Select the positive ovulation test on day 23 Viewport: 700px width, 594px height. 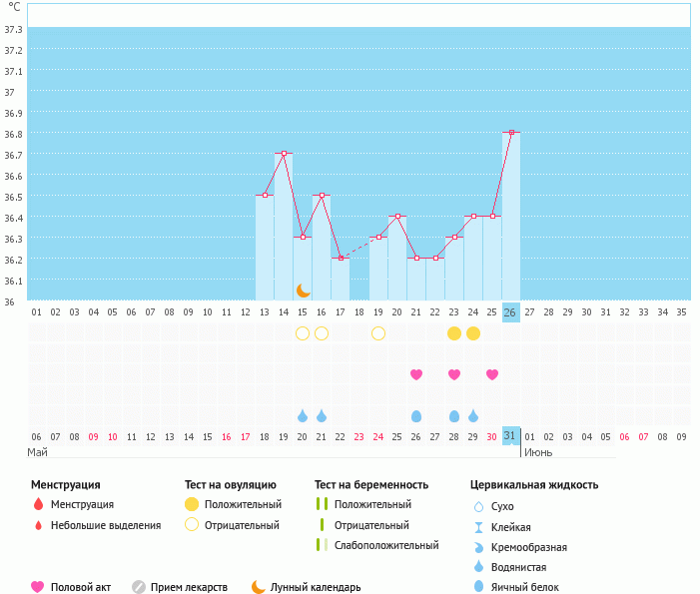point(454,333)
